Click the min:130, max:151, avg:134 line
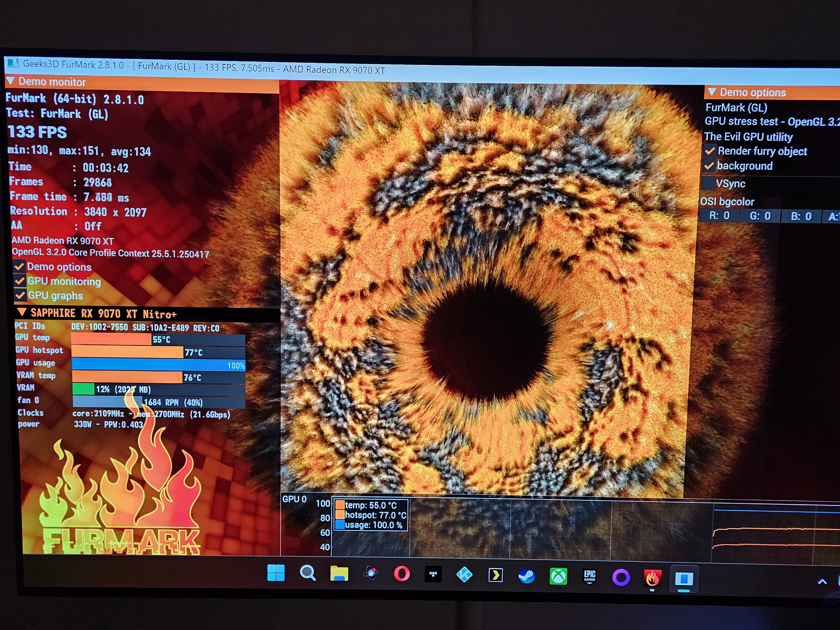 pyautogui.click(x=79, y=151)
